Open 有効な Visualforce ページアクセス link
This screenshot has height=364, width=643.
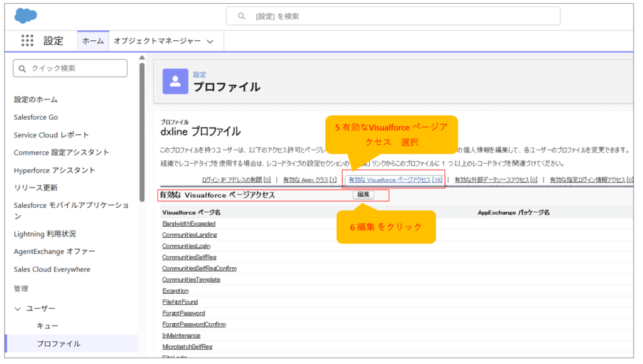[396, 180]
